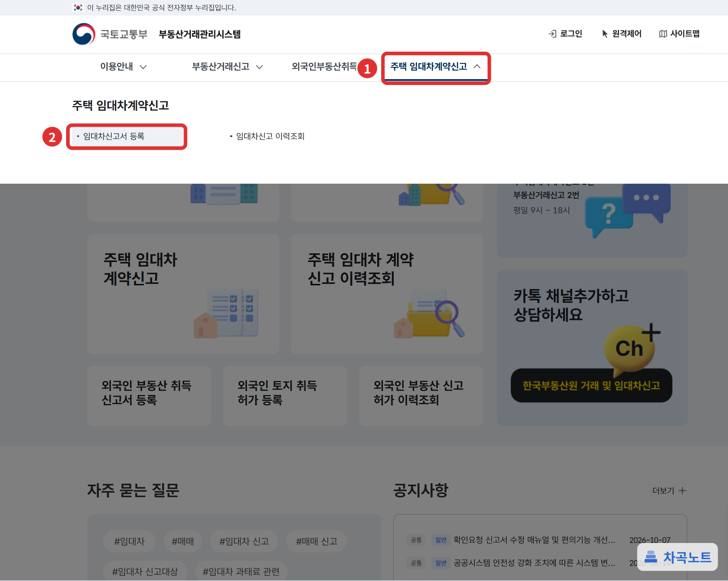The image size is (728, 581).
Task: Click the house checklist illustration icon
Action: pyautogui.click(x=226, y=313)
